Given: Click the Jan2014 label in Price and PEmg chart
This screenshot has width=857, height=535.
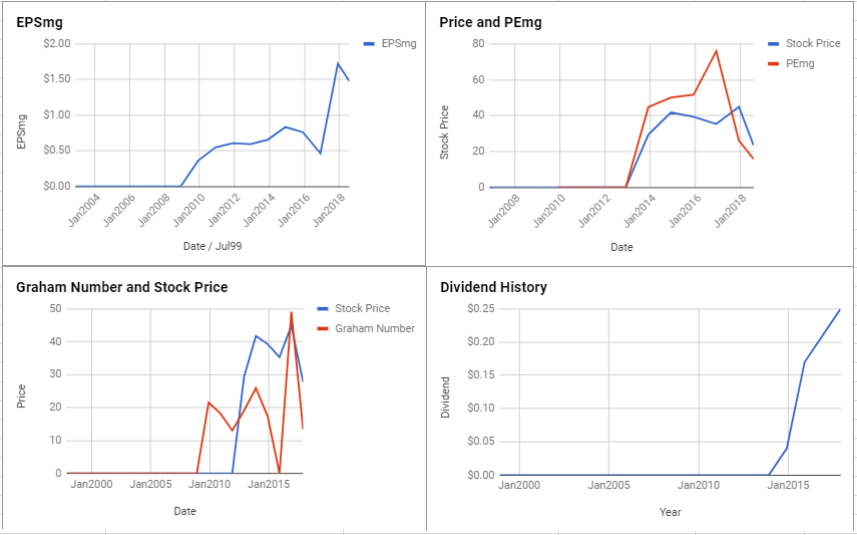Looking at the screenshot, I should (638, 211).
